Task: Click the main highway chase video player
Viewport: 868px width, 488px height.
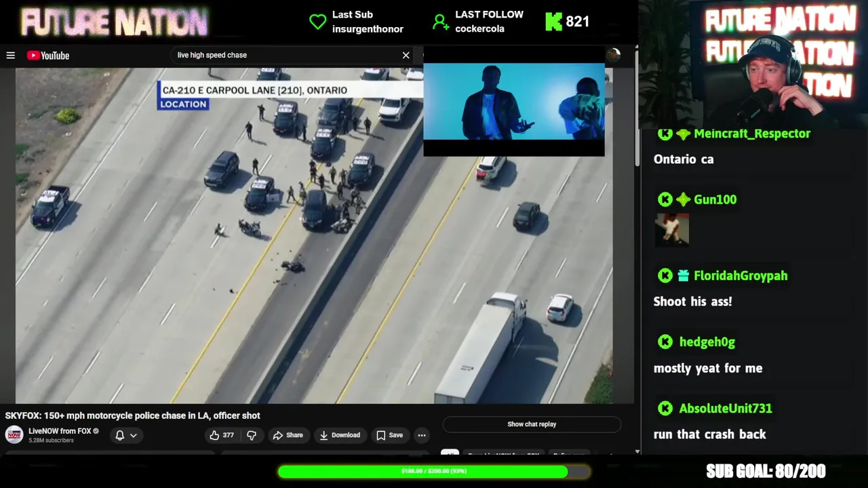Action: pos(314,235)
